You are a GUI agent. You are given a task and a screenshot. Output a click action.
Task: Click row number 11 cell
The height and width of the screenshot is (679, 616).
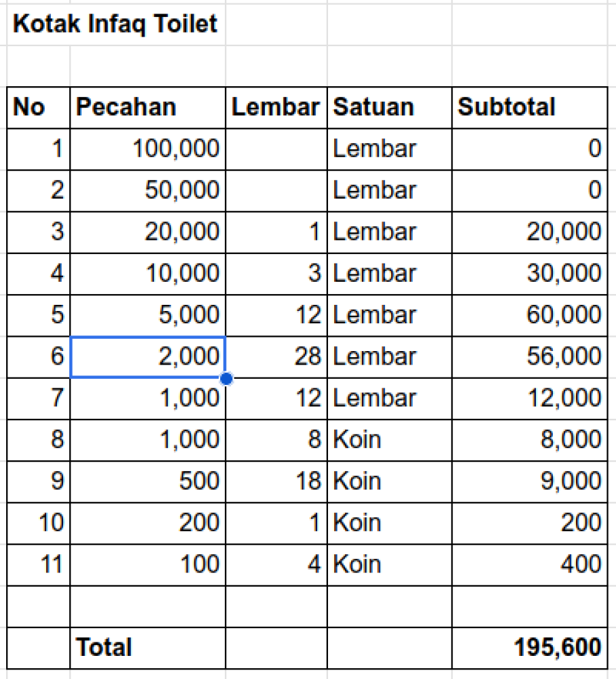[39, 564]
